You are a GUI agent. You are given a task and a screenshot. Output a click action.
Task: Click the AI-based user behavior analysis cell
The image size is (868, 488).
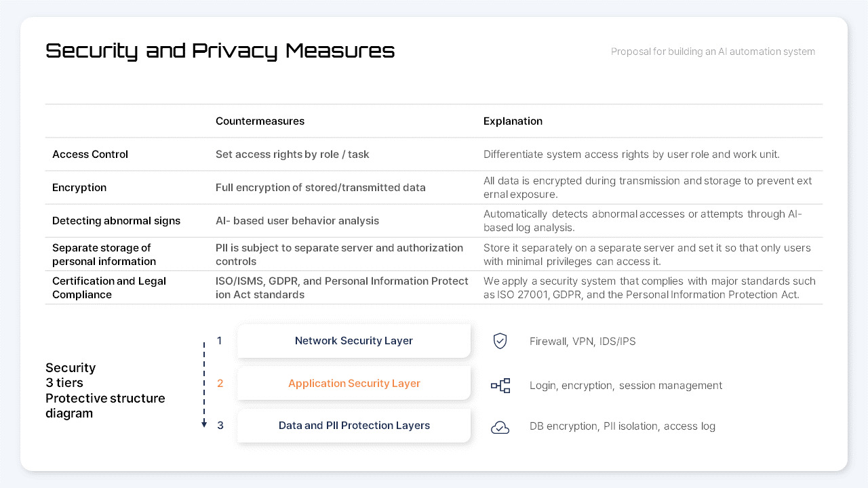pyautogui.click(x=297, y=221)
